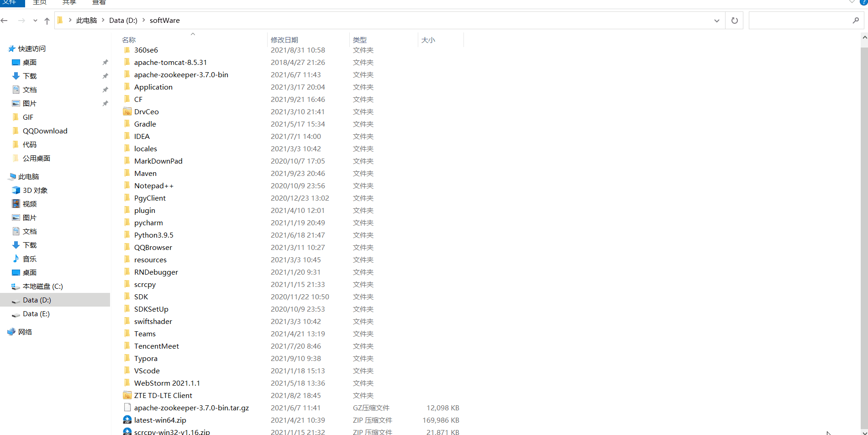Open pinned 图片 under quick access
Image resolution: width=868 pixels, height=435 pixels.
pos(29,104)
